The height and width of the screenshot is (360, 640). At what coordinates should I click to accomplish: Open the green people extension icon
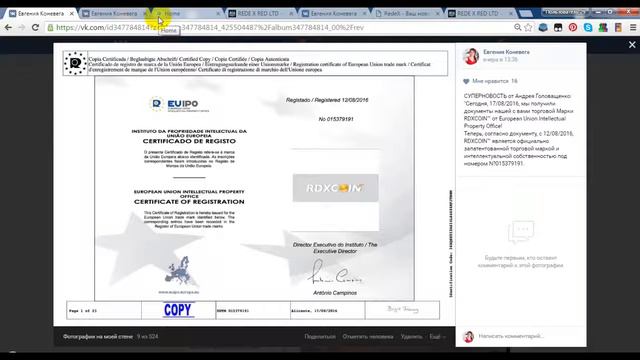pyautogui.click(x=603, y=27)
